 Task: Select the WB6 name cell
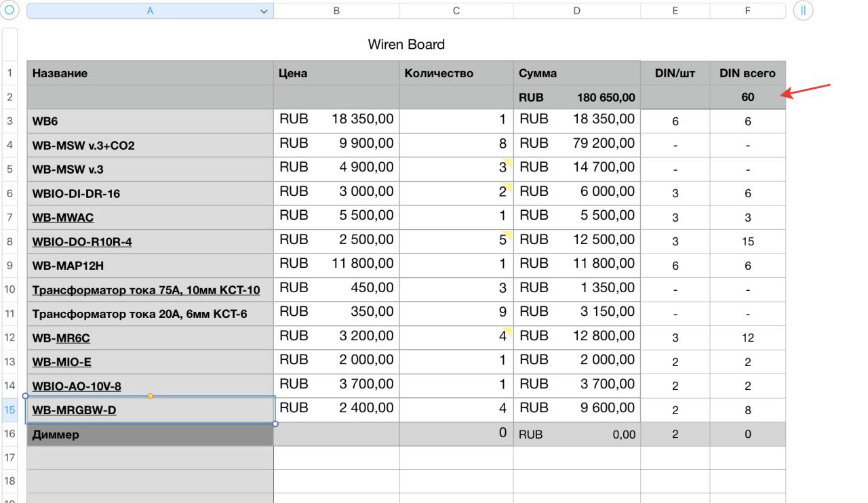pyautogui.click(x=151, y=121)
